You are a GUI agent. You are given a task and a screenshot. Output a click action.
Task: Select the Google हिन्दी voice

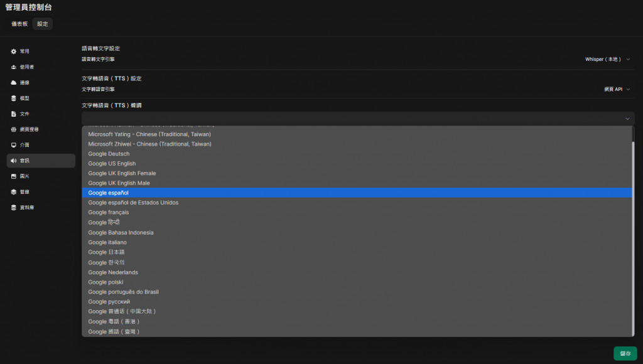coord(357,222)
